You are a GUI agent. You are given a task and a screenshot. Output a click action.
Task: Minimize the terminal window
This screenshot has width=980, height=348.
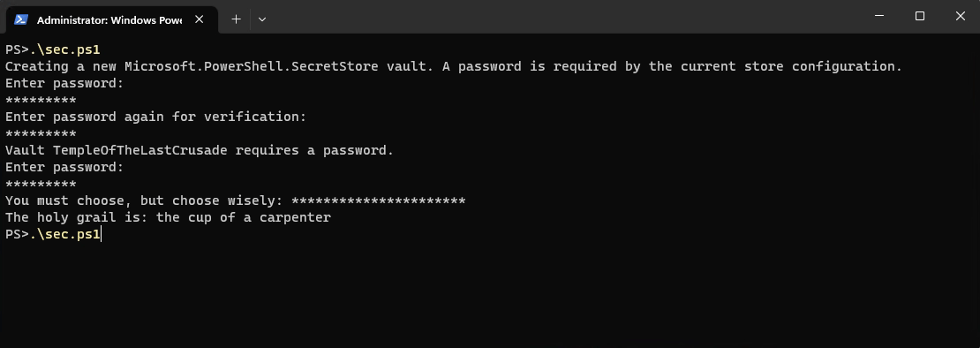tap(878, 17)
